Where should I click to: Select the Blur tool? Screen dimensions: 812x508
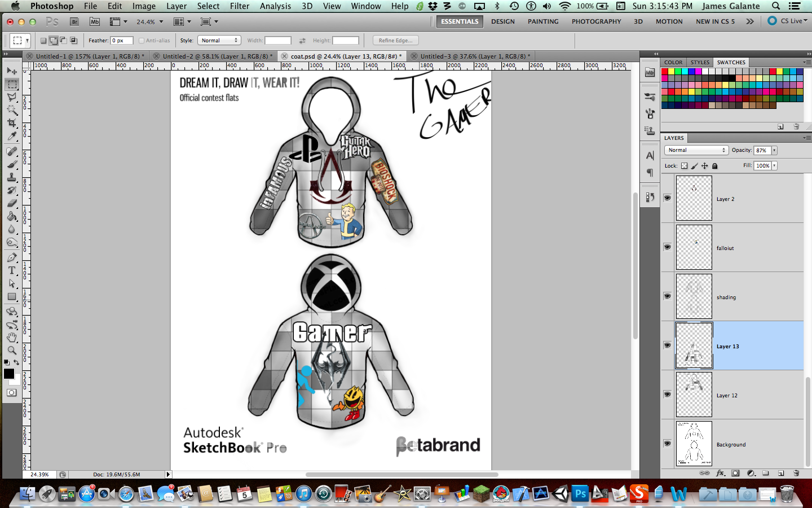pyautogui.click(x=12, y=229)
